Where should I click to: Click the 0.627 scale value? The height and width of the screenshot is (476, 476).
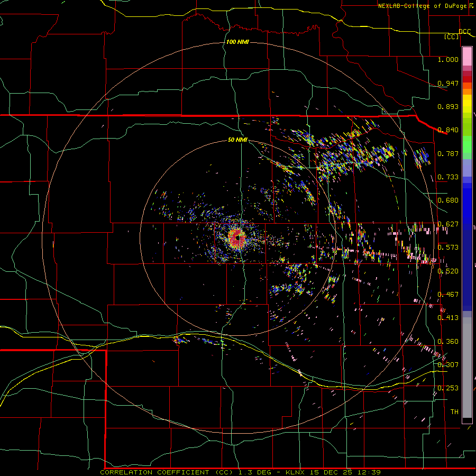(x=448, y=224)
